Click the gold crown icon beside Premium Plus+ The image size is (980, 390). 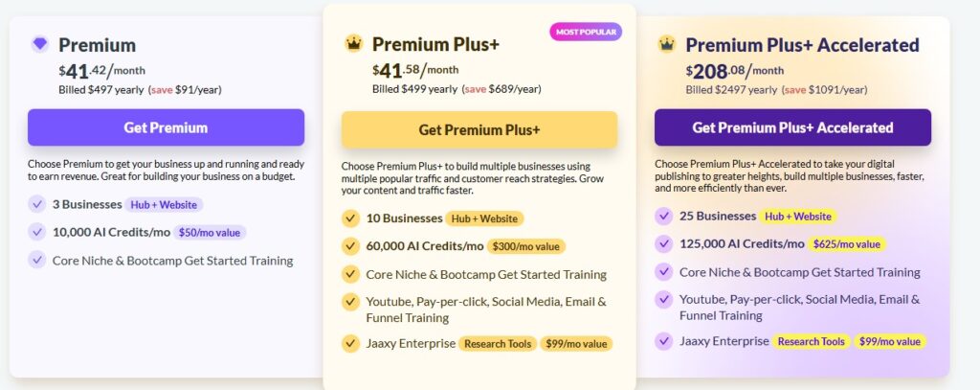pyautogui.click(x=354, y=43)
